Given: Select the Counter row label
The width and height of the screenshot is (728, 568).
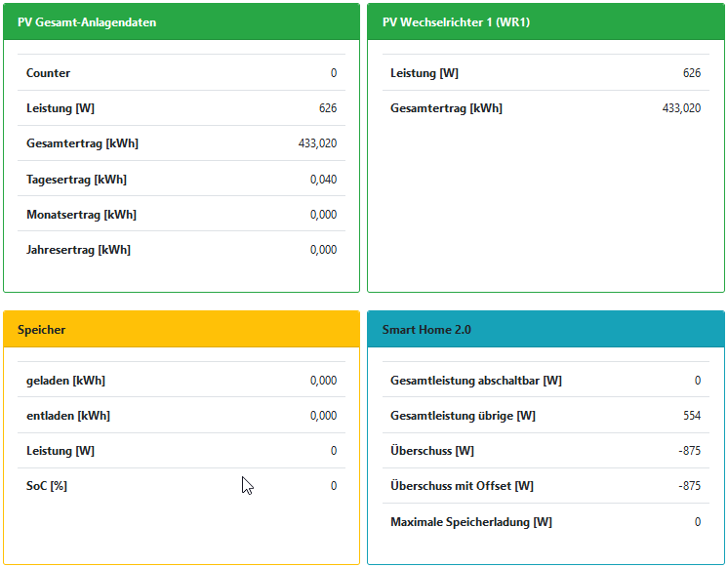Looking at the screenshot, I should 48,73.
